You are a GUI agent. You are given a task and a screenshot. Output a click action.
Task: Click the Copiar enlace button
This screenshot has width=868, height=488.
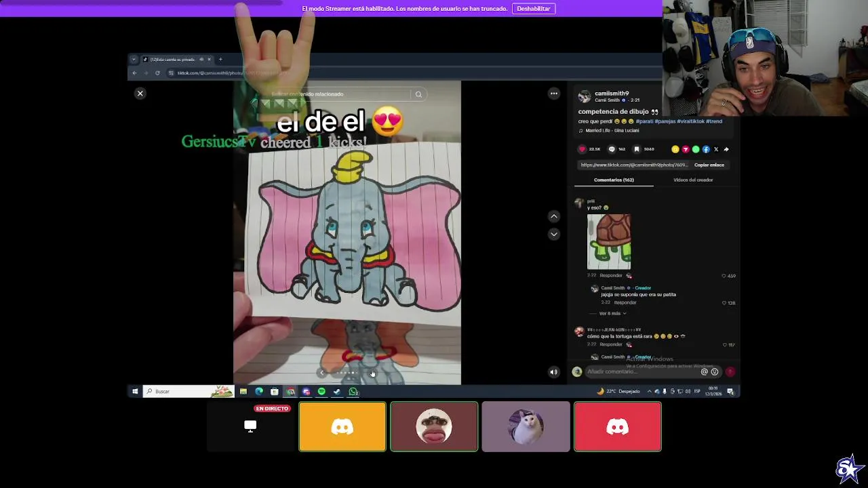pyautogui.click(x=709, y=165)
